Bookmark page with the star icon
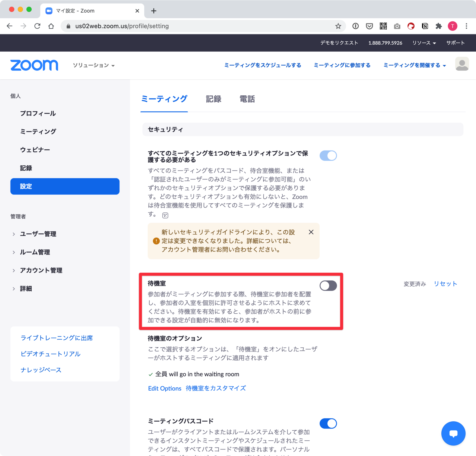This screenshot has height=456, width=476. coord(338,26)
